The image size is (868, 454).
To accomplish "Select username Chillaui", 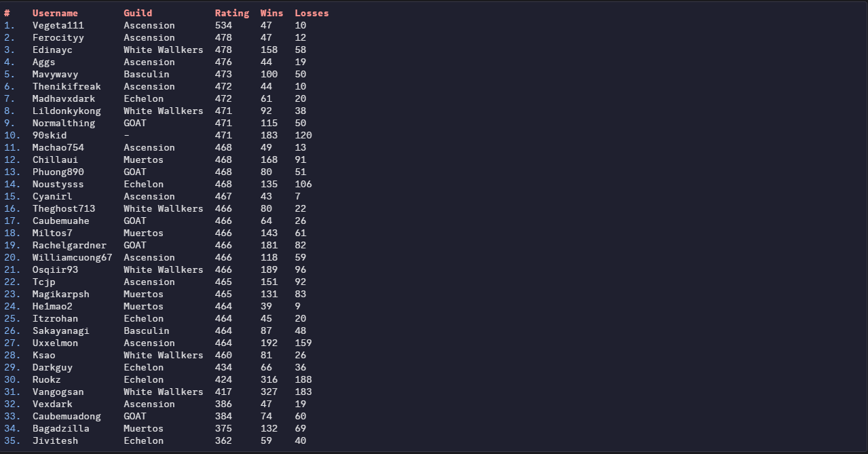I will [x=55, y=159].
